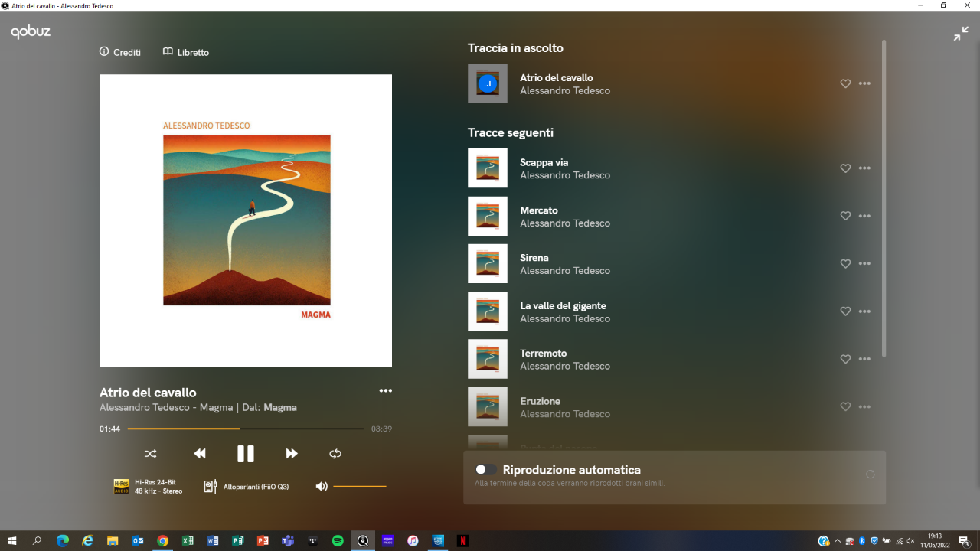This screenshot has height=551, width=980.
Task: Open more options for Scappa via
Action: tap(864, 168)
